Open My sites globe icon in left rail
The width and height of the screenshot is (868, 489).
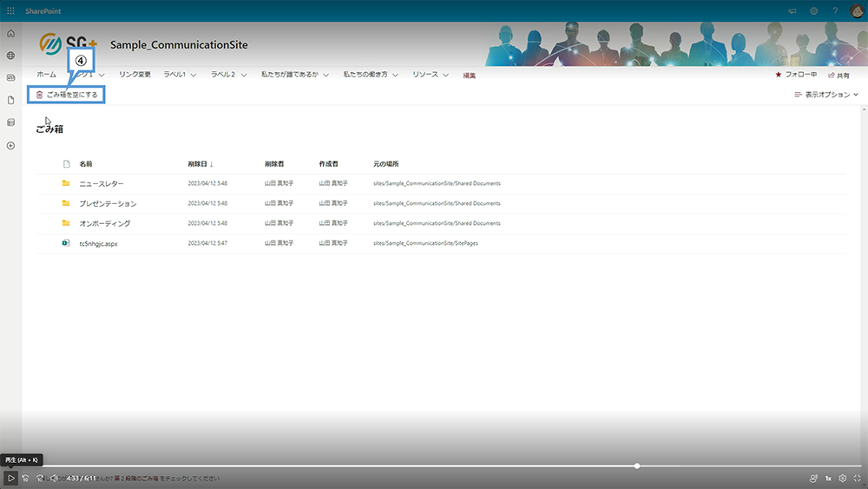pos(10,56)
